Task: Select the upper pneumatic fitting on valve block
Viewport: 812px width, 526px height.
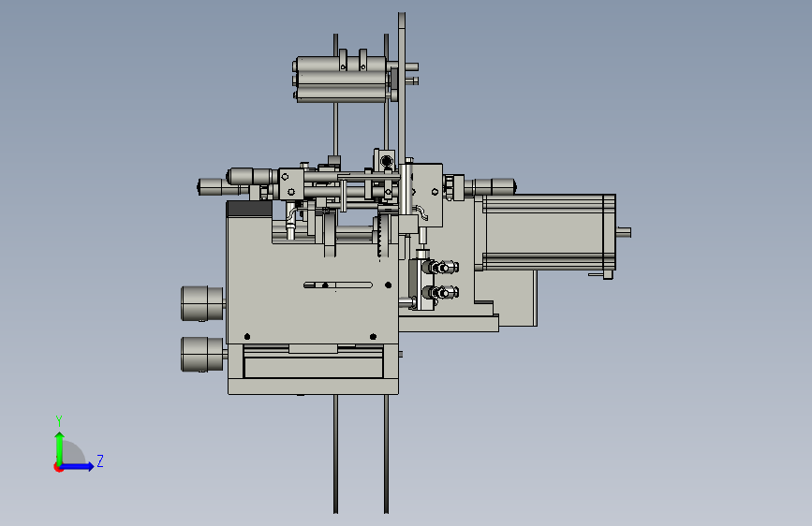Action: coord(441,268)
